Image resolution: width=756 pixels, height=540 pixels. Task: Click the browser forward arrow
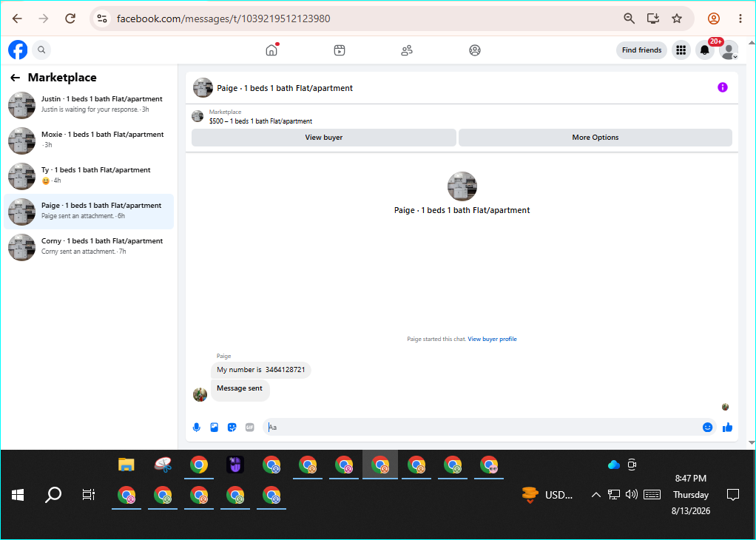click(44, 18)
